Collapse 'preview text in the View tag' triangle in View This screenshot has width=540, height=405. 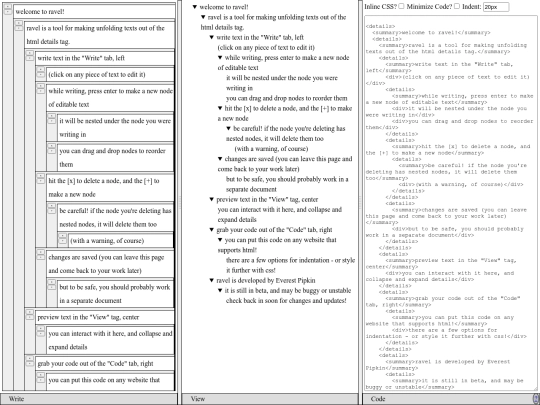point(212,199)
